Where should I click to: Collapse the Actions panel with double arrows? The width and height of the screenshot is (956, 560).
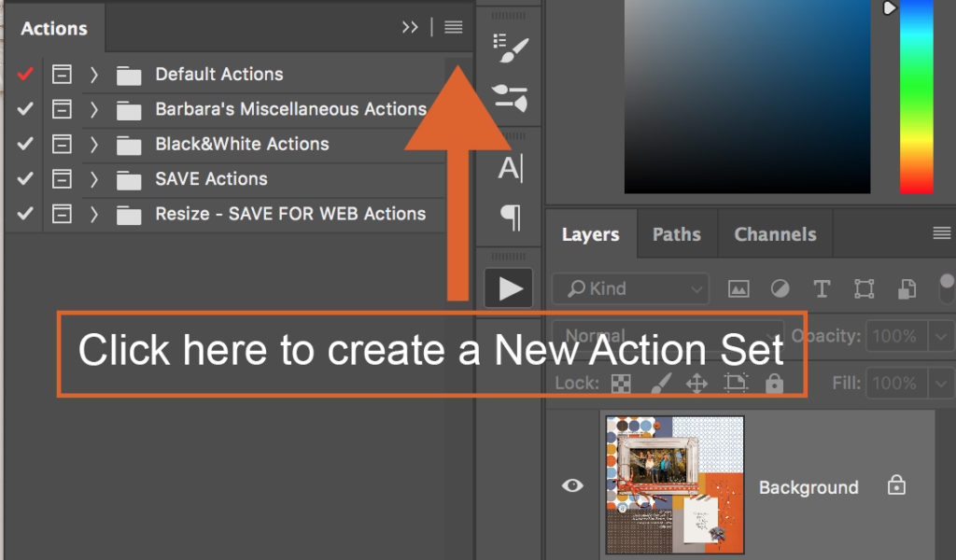click(x=410, y=27)
